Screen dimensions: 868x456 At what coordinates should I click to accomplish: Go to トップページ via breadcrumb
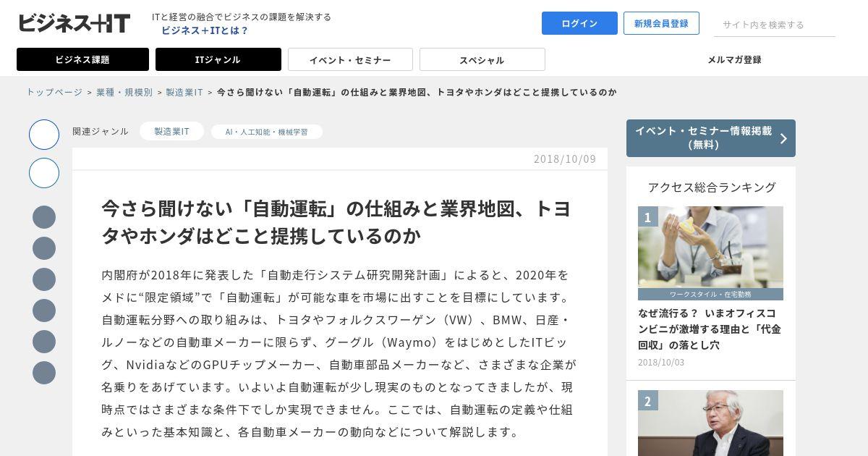pyautogui.click(x=54, y=92)
